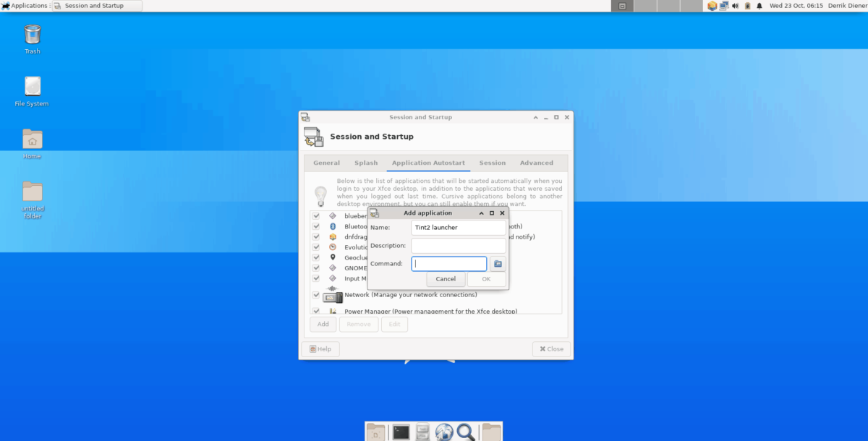Toggle the Geoclue startup entry checkbox

point(315,257)
